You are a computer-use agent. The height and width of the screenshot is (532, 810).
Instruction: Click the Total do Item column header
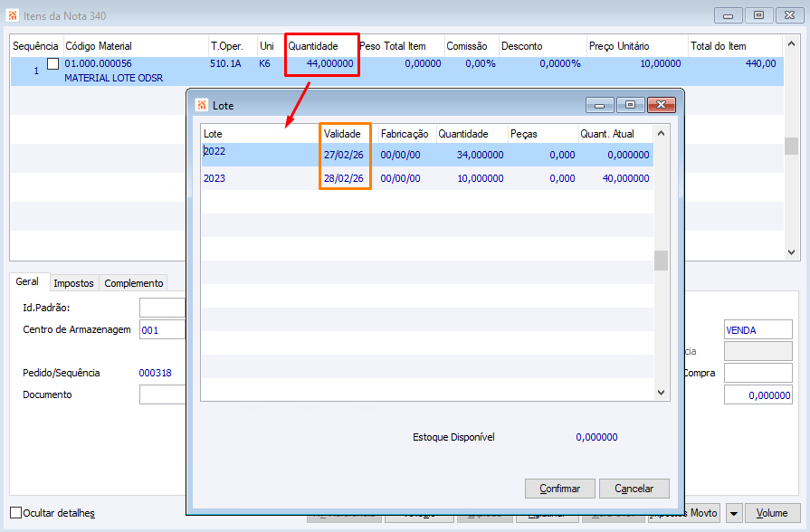tap(718, 46)
